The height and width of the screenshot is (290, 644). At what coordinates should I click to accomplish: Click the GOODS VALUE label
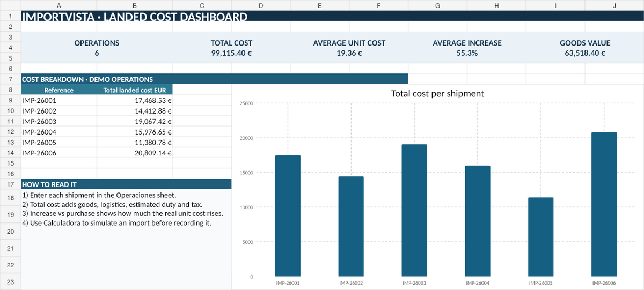(x=585, y=43)
